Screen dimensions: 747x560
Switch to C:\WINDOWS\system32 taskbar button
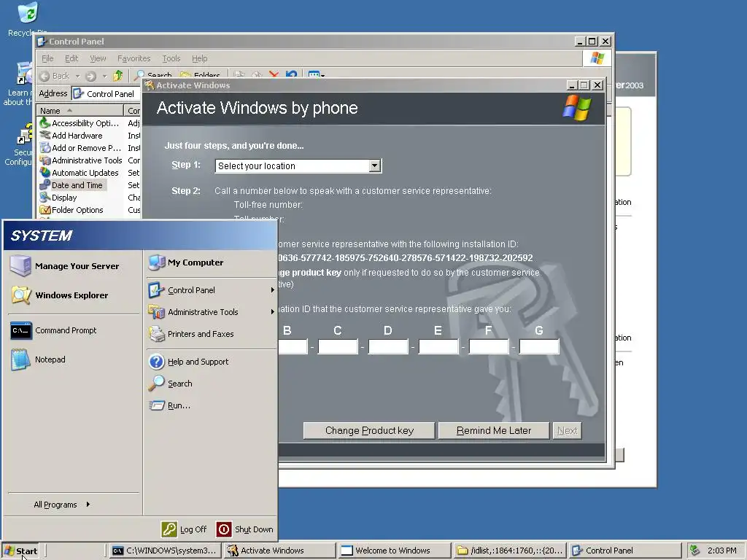point(166,551)
